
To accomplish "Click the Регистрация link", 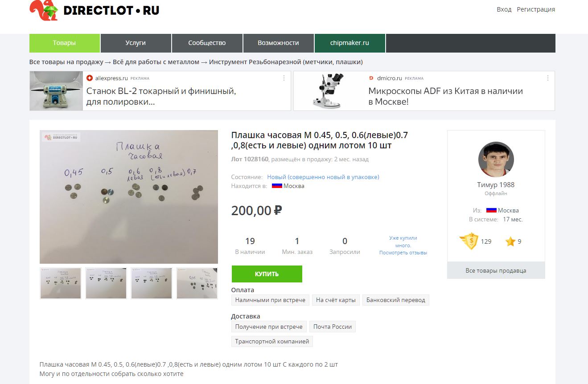I will [536, 9].
